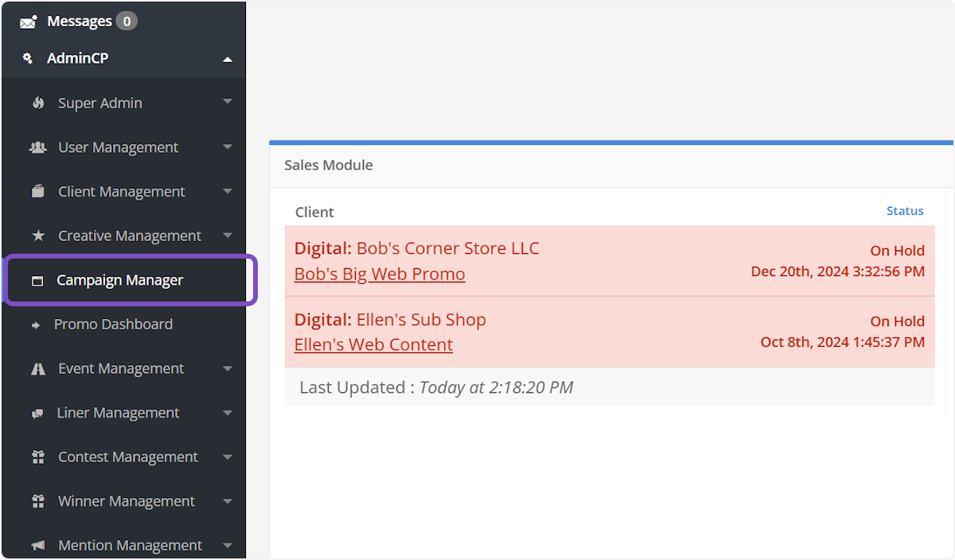Open the Bob's Big Web Promo link
This screenshot has height=560, width=955.
(x=380, y=274)
